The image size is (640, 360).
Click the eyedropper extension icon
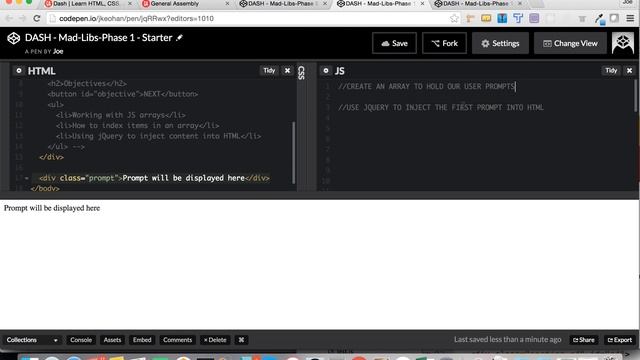599,19
